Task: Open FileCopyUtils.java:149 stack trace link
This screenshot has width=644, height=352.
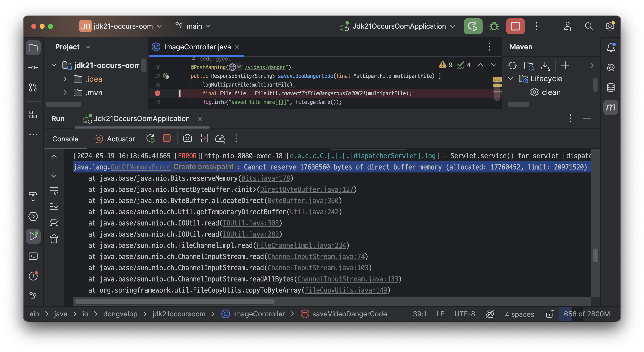Action: [346, 290]
